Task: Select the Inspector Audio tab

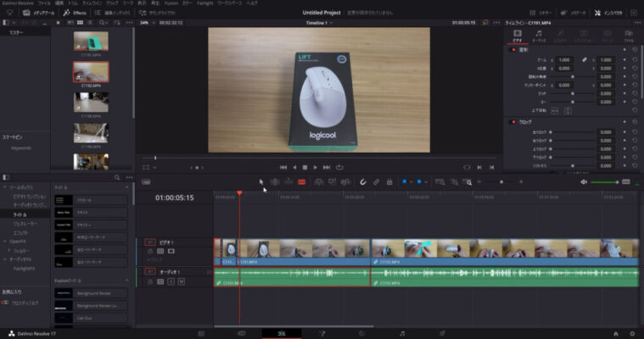Action: (539, 36)
